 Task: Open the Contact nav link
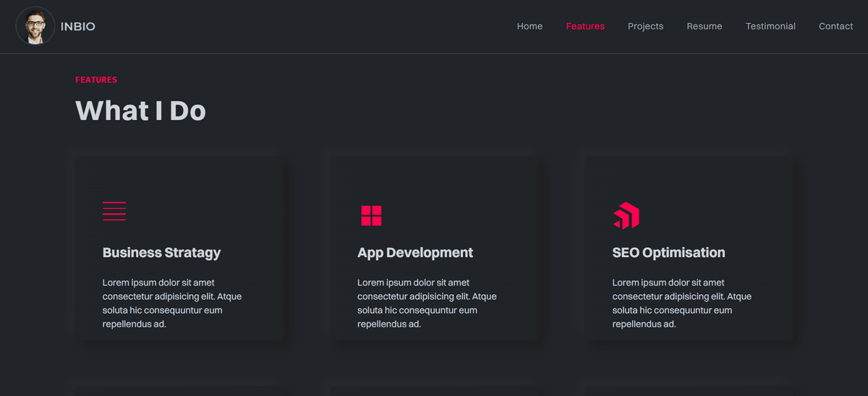click(x=835, y=27)
